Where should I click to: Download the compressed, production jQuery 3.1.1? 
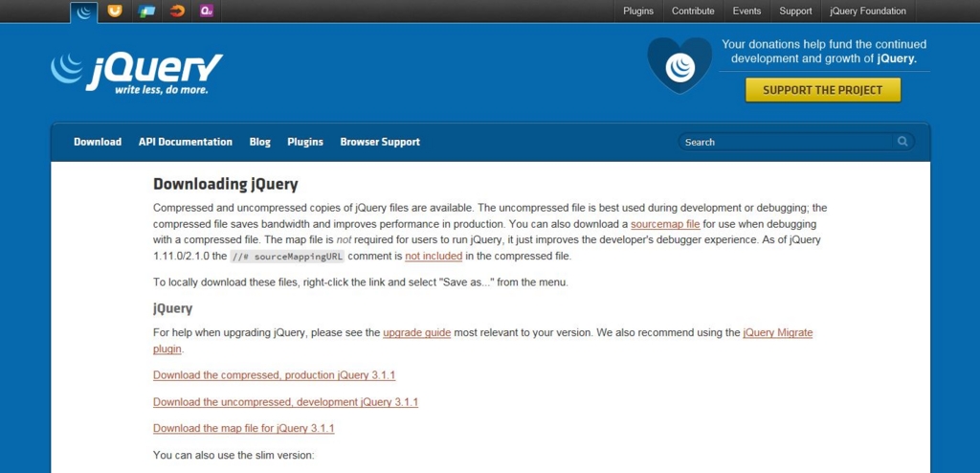coord(275,375)
